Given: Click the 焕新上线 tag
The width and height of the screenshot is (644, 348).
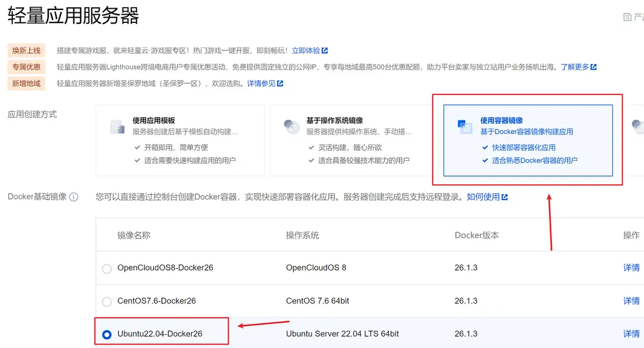Looking at the screenshot, I should click(26, 50).
